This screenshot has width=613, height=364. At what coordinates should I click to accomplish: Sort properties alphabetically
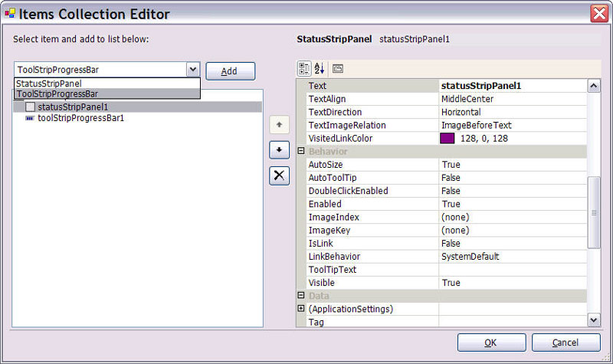point(320,69)
